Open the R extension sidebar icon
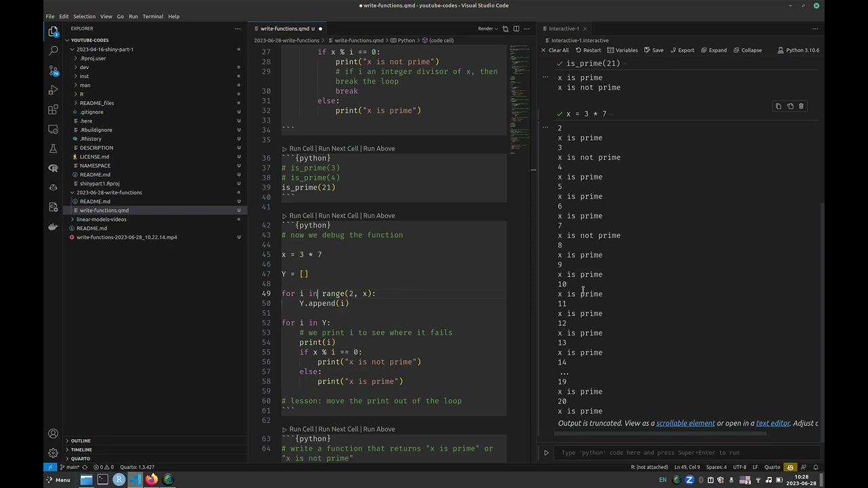The height and width of the screenshot is (488, 868). [x=54, y=168]
